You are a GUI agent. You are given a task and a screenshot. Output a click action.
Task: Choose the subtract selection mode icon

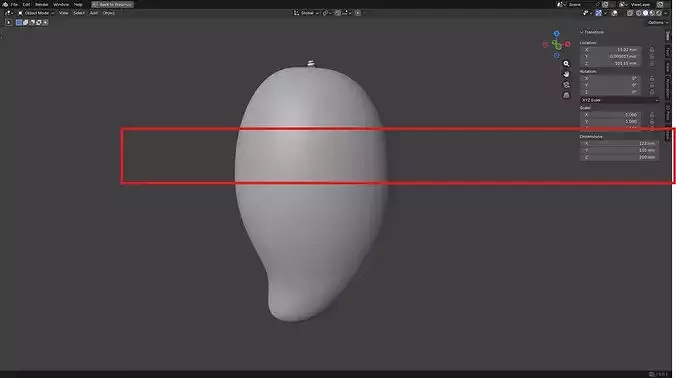[x=32, y=22]
